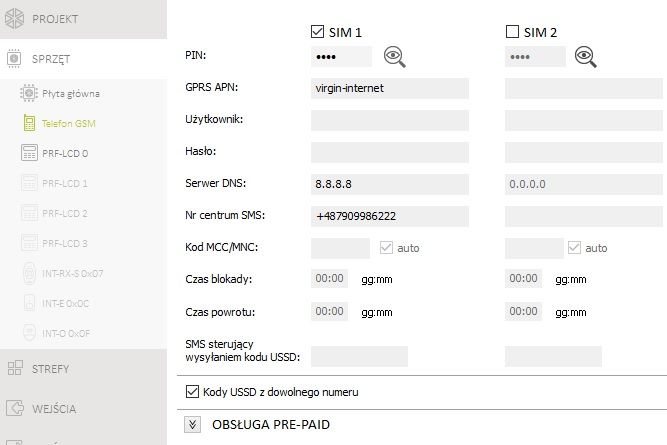Reveal SIM 2 PIN with eye icon

click(x=586, y=57)
